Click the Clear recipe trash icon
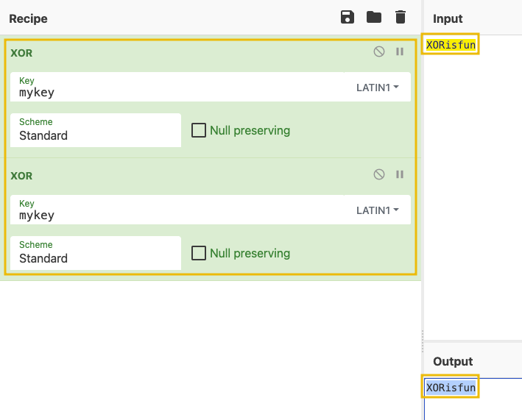 click(401, 18)
